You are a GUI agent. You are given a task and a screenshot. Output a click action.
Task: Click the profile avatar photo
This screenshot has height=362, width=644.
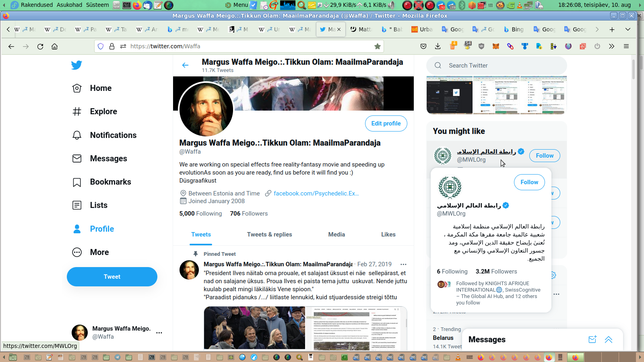206,109
